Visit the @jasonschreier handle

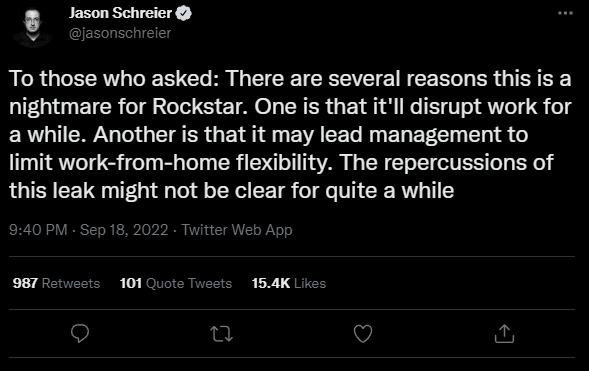[x=120, y=33]
